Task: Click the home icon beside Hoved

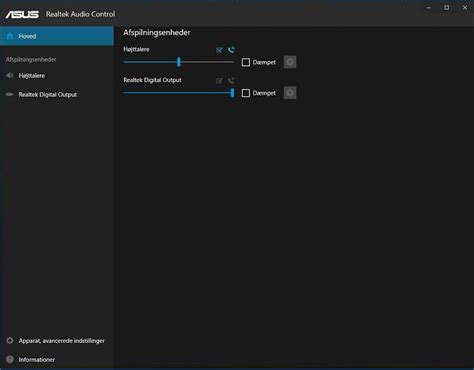Action: point(10,36)
